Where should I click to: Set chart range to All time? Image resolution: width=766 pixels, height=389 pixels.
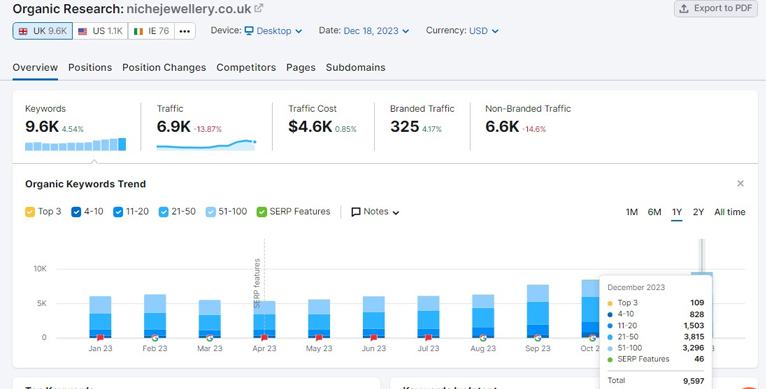(729, 212)
